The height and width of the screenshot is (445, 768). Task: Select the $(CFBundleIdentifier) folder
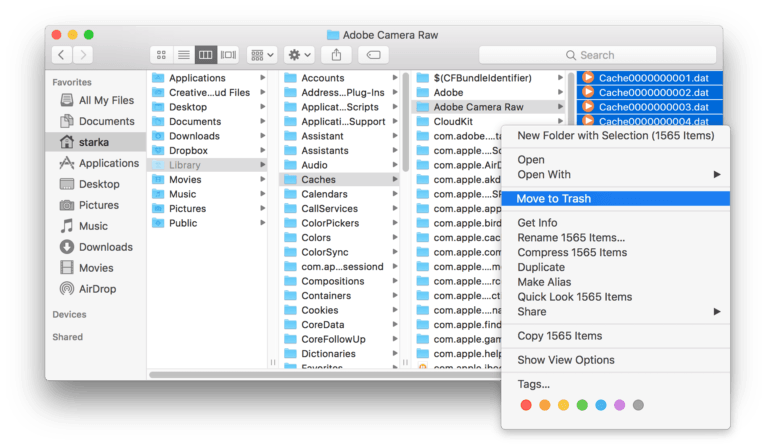(x=488, y=78)
